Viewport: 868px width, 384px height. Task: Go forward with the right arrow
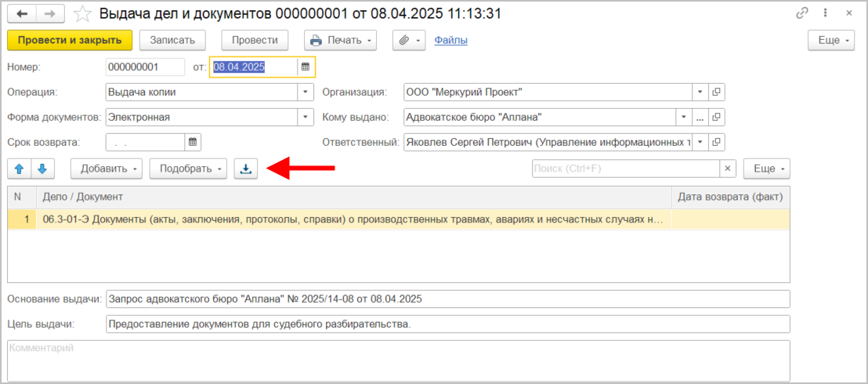pos(50,14)
